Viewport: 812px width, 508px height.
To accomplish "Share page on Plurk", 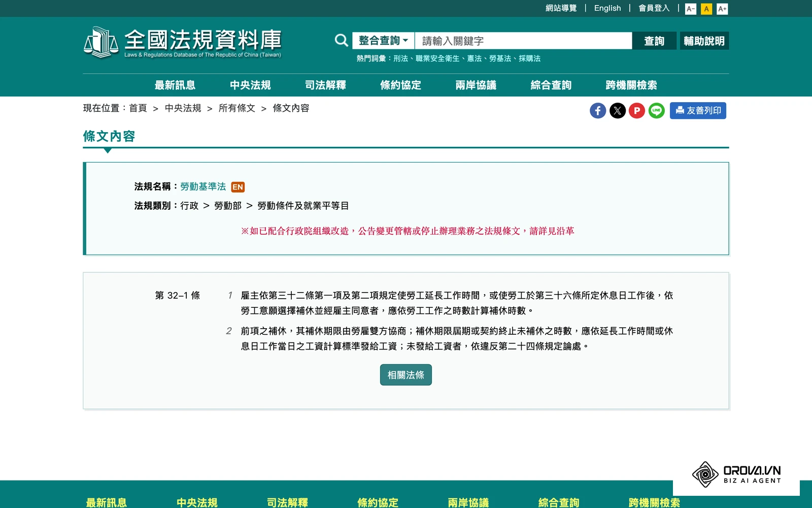I will click(x=637, y=111).
